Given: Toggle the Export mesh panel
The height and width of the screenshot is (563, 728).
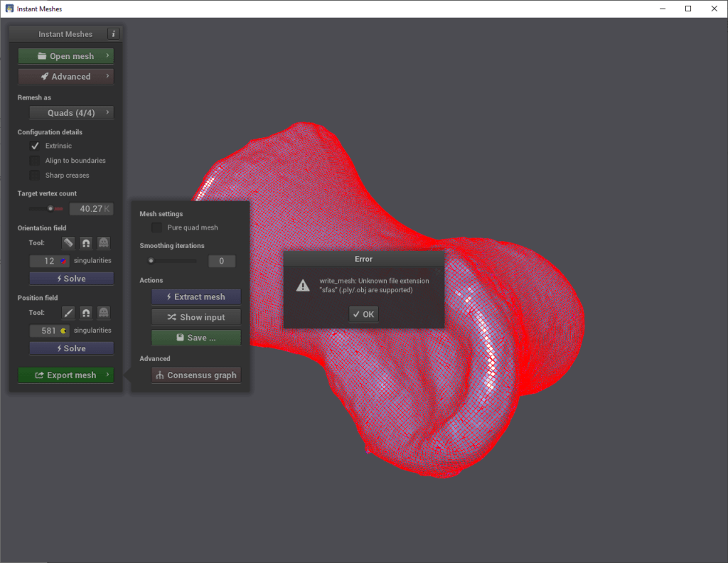Looking at the screenshot, I should coord(66,375).
